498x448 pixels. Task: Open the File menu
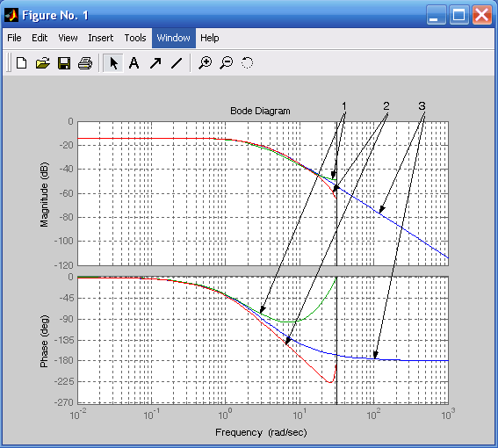(14, 38)
